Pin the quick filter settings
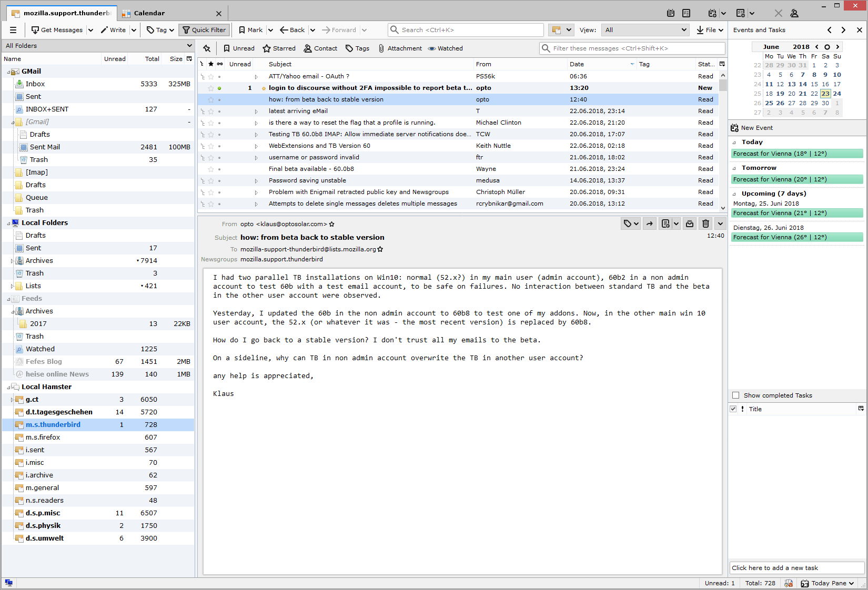This screenshot has width=868, height=590. pyautogui.click(x=207, y=48)
